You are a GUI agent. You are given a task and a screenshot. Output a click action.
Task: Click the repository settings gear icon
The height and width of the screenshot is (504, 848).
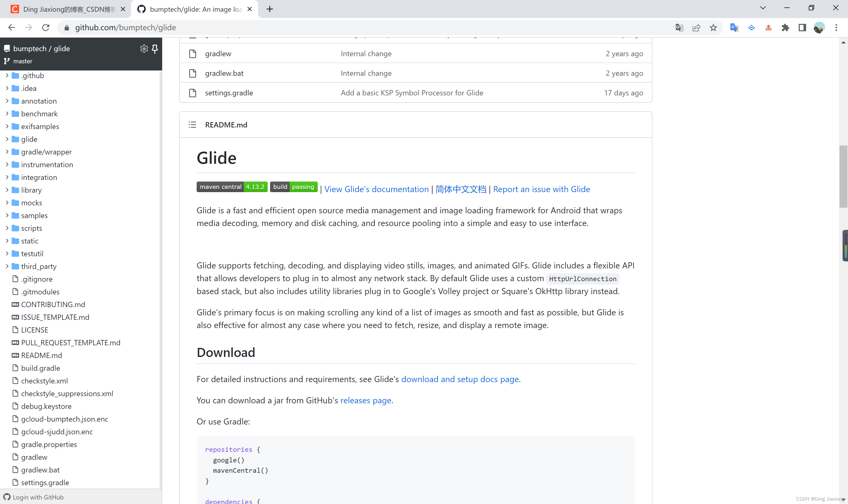click(144, 48)
